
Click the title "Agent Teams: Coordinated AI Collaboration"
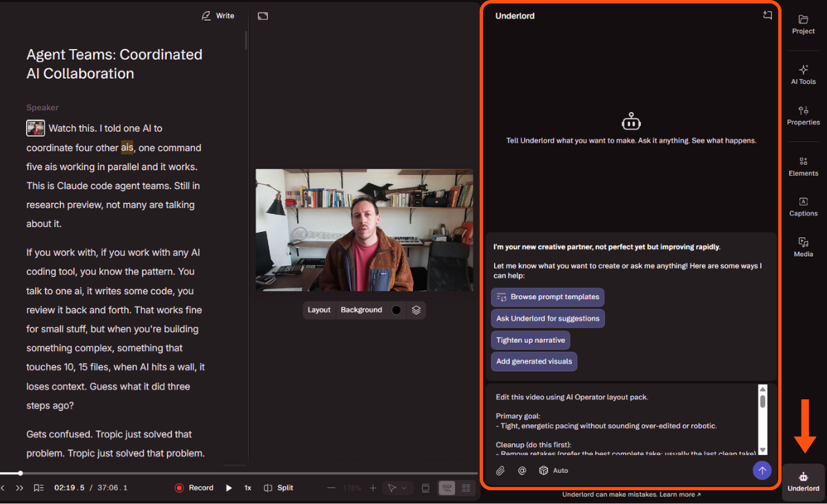coord(114,64)
